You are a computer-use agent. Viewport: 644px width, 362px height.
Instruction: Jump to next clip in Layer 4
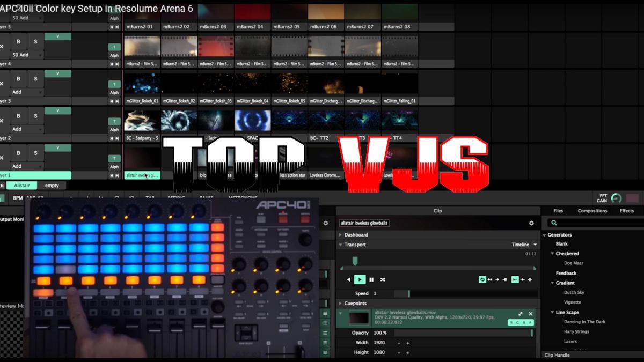pyautogui.click(x=118, y=64)
